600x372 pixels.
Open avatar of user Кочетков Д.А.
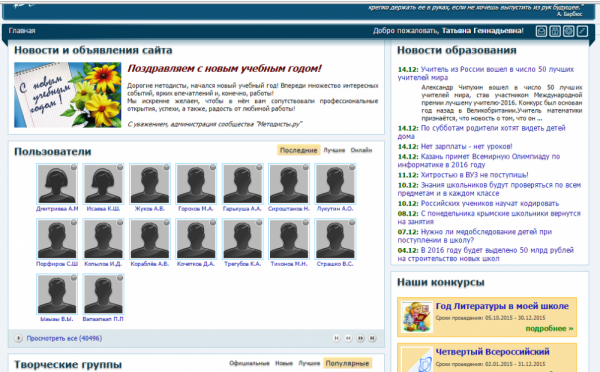(196, 239)
